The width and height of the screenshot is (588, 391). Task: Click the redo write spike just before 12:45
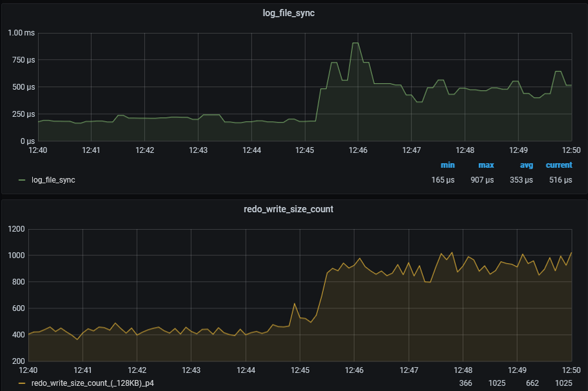(x=295, y=303)
